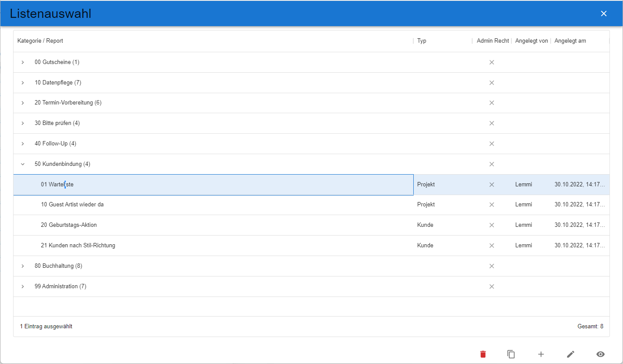The height and width of the screenshot is (364, 623).
Task: Click the 20 Termin-Vorbereitung (6) label
Action: [68, 103]
